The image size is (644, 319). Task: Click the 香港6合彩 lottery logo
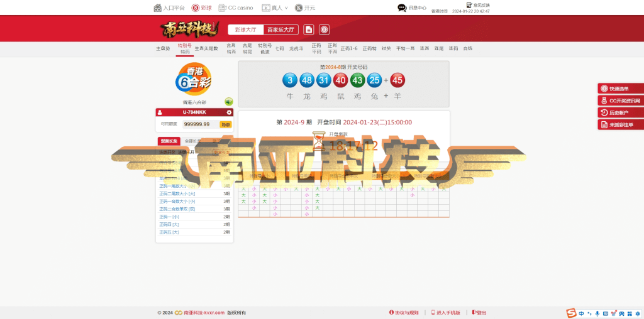point(194,78)
